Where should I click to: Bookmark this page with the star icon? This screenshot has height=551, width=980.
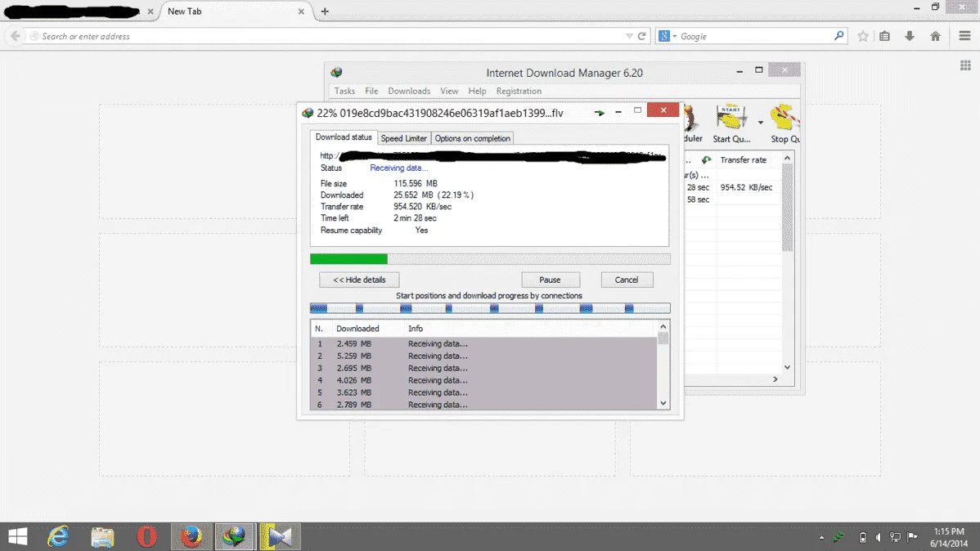coord(863,36)
